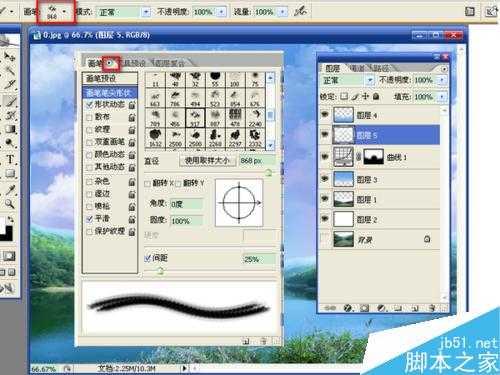Toggle the 形状动态 checkbox

(89, 105)
